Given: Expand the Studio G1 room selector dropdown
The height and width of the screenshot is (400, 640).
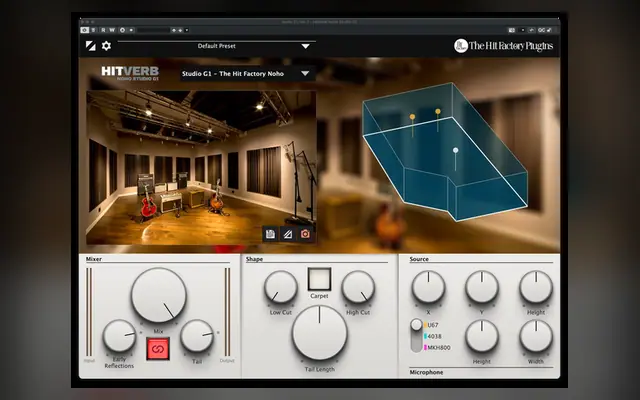Looking at the screenshot, I should click(x=305, y=73).
